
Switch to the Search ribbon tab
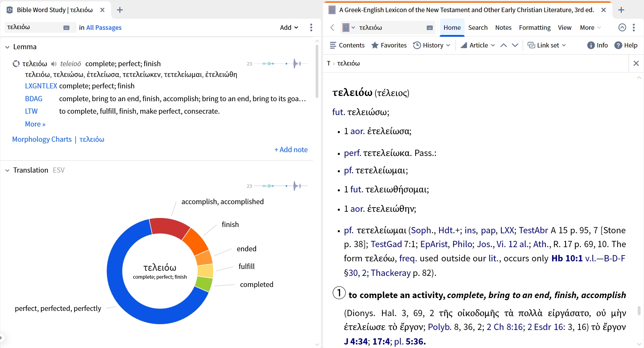(478, 27)
